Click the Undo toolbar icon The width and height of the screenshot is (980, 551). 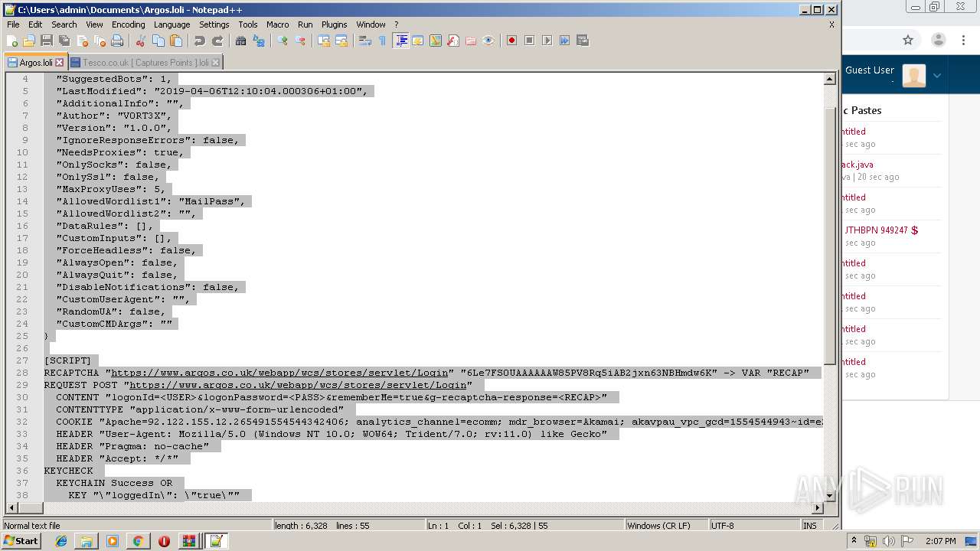(x=200, y=41)
